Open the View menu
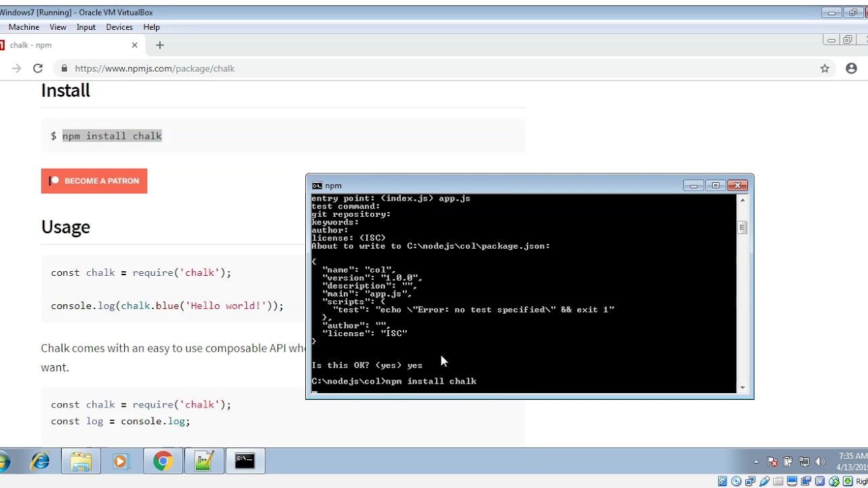868x488 pixels. pyautogui.click(x=58, y=27)
